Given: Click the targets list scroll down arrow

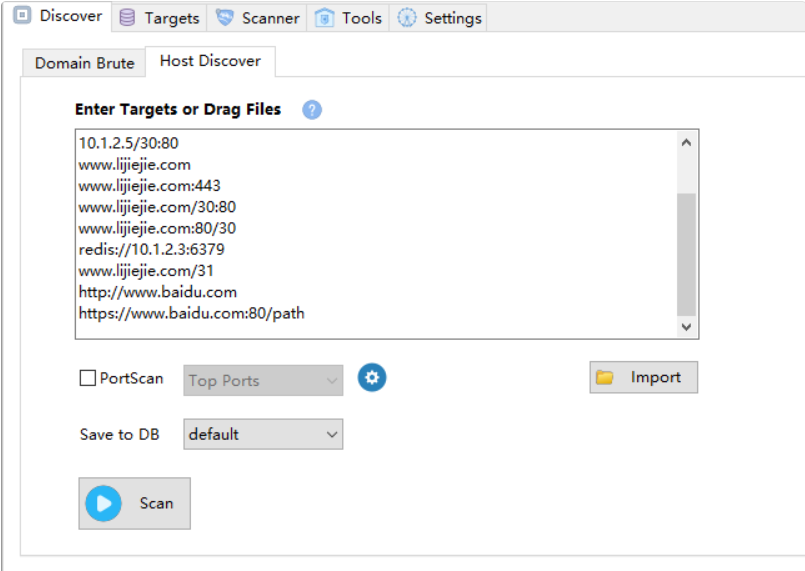Looking at the screenshot, I should click(686, 327).
